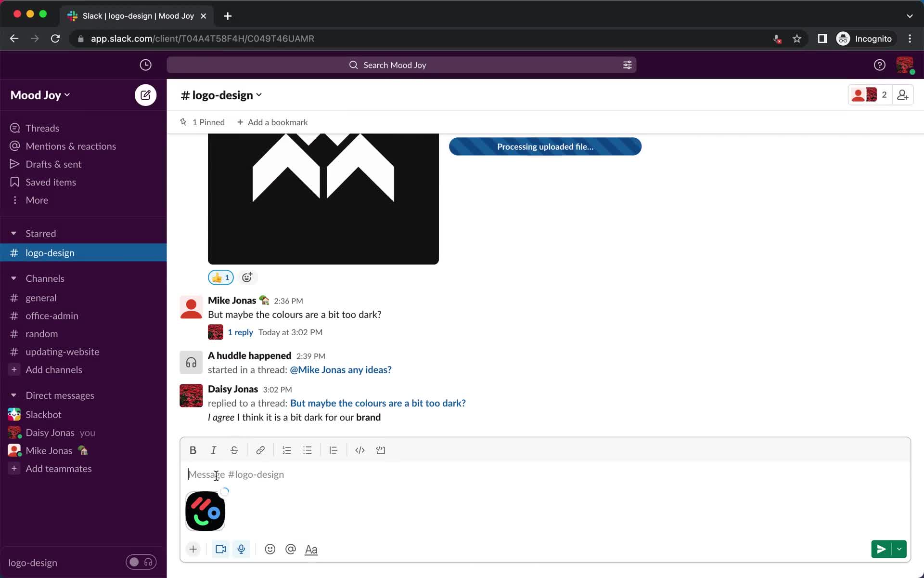Viewport: 924px width, 578px height.
Task: Open the random channel
Action: 40,333
